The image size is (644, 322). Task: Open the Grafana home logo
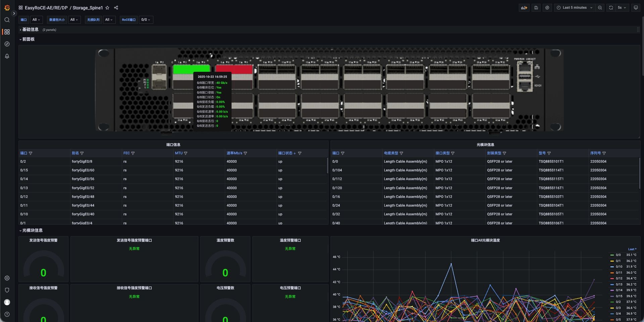tap(7, 8)
